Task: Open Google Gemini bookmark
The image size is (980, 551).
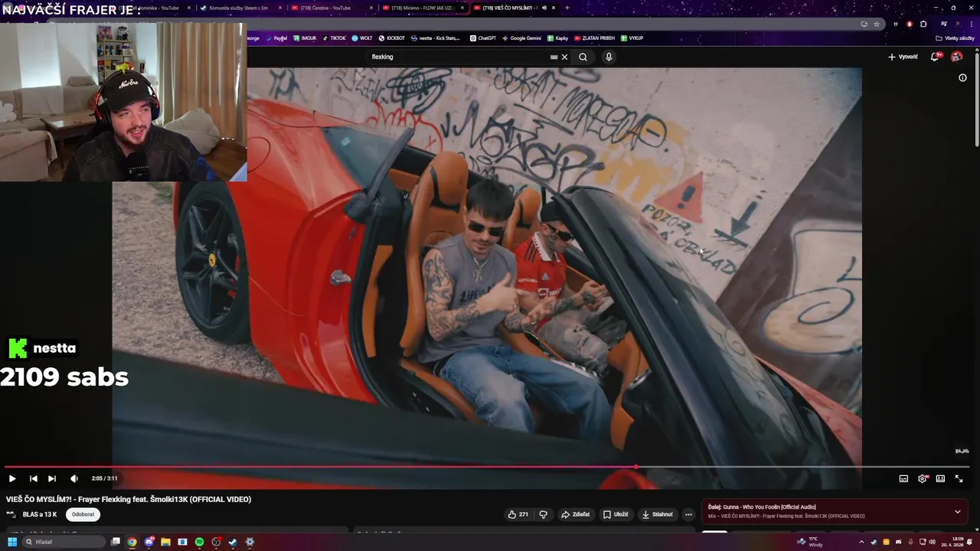Action: tap(521, 38)
